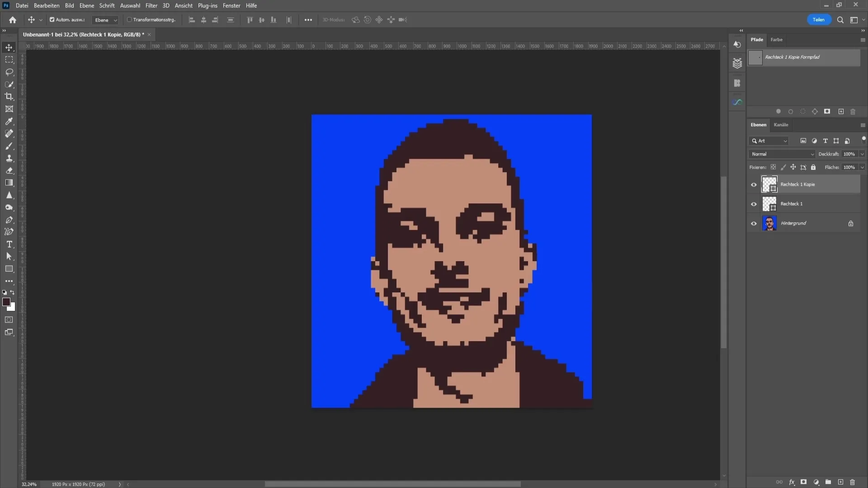Select the Eraser tool
This screenshot has width=868, height=488.
pyautogui.click(x=9, y=170)
